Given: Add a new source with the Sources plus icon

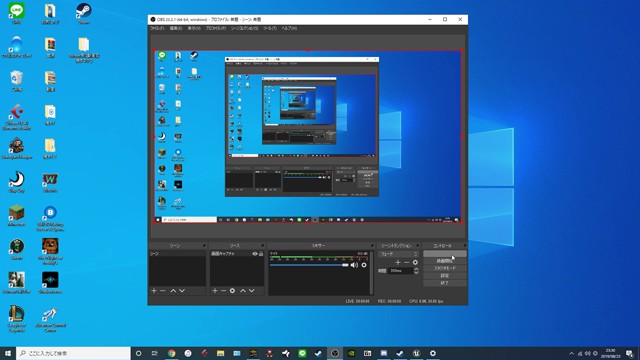Looking at the screenshot, I should (215, 291).
